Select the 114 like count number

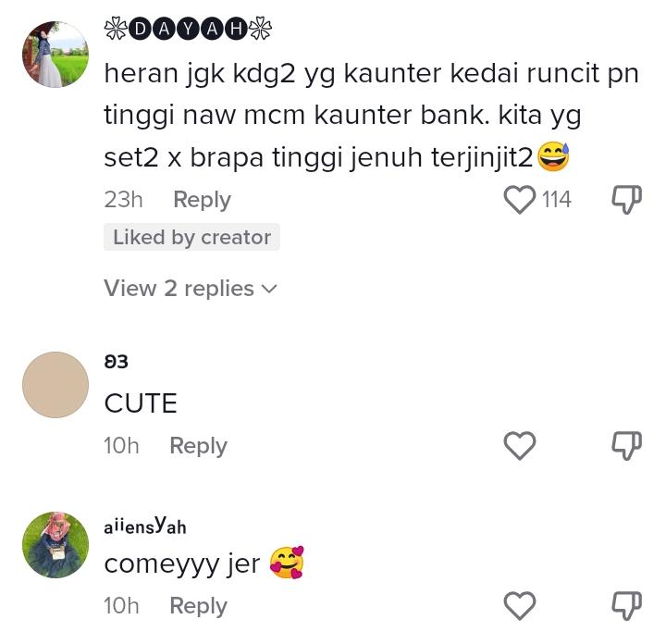557,199
